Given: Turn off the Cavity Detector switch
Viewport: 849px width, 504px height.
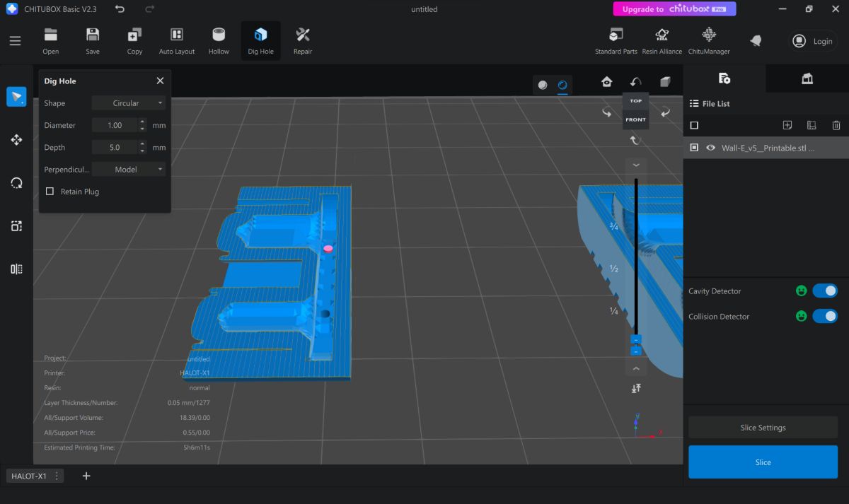Looking at the screenshot, I should 825,291.
